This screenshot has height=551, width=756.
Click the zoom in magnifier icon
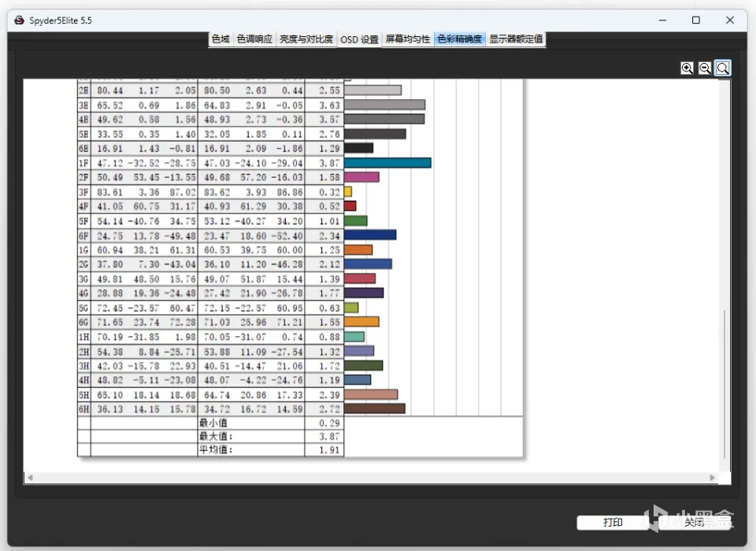click(x=687, y=68)
